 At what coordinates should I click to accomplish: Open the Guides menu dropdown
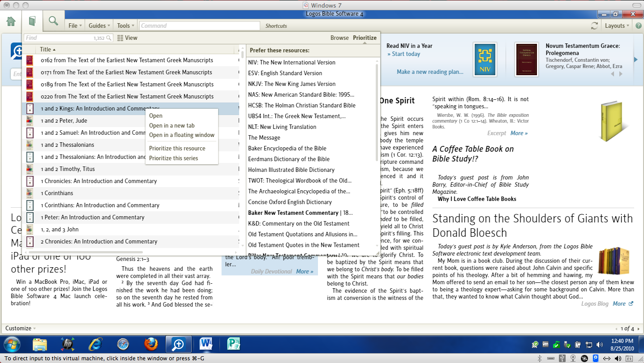click(x=99, y=26)
